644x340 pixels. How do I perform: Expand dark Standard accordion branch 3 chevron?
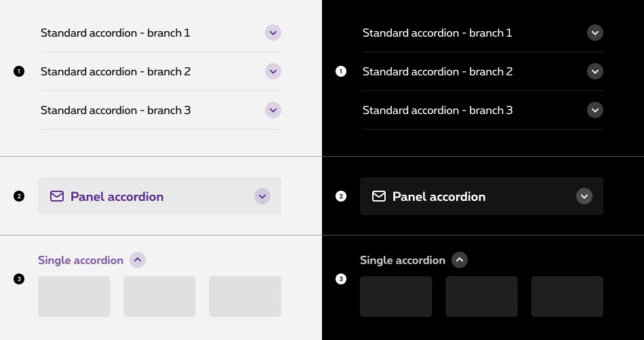click(595, 110)
